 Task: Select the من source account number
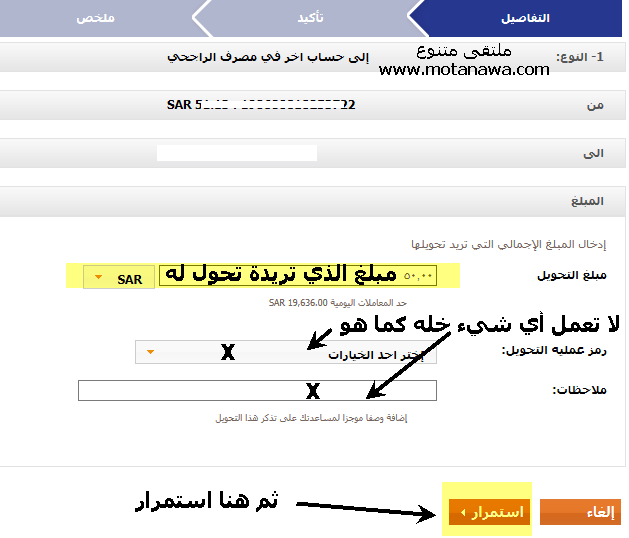point(261,105)
